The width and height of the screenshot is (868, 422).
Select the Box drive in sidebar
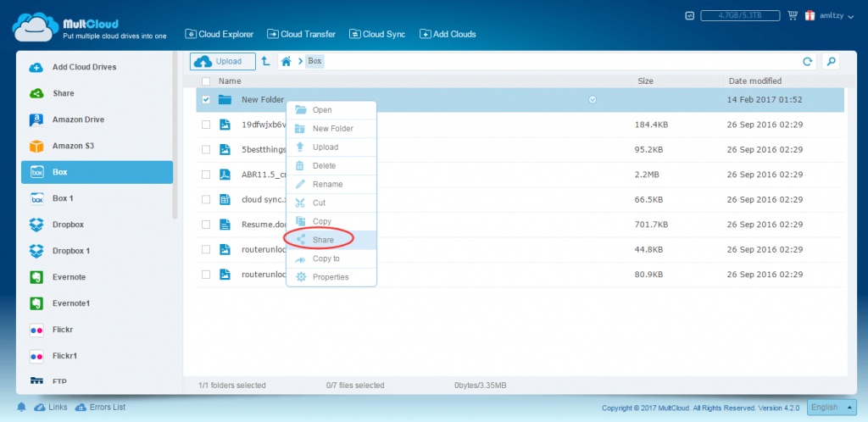[x=97, y=172]
